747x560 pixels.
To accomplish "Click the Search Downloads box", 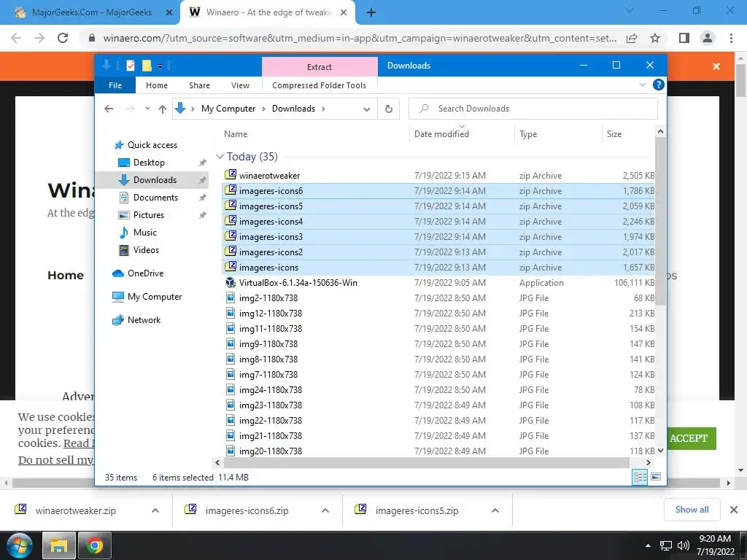I will tap(533, 109).
